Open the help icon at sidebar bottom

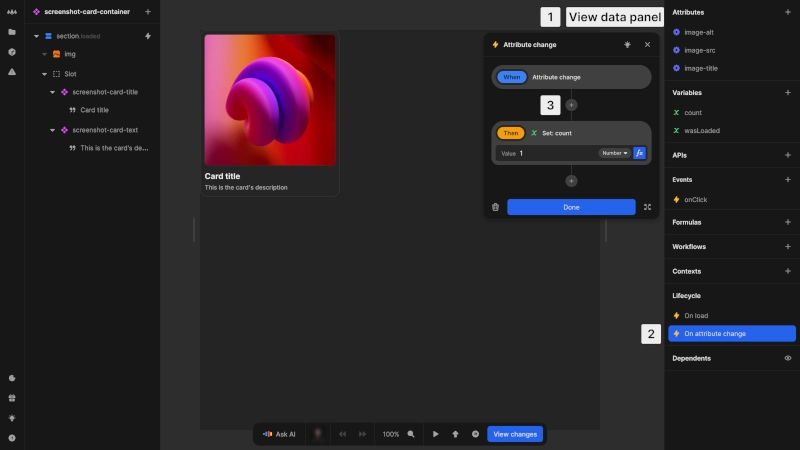click(12, 438)
